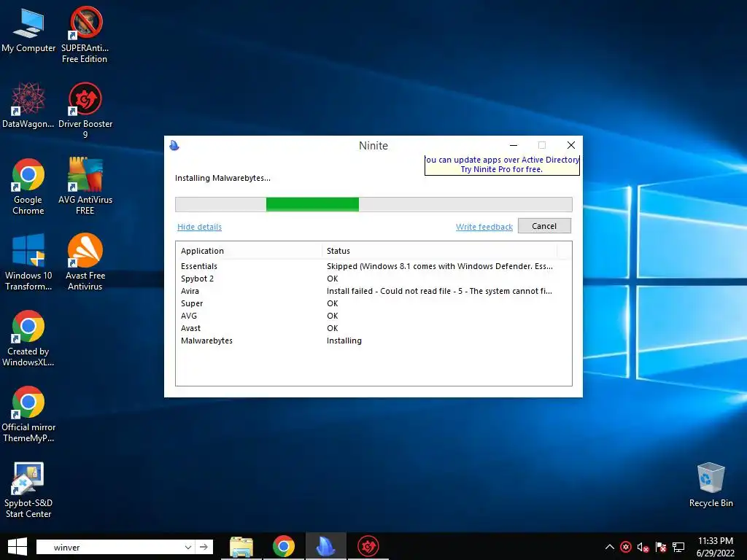Select the Official mirror ThemeMyPC shortcut
Screen dimensions: 747x560
28,414
